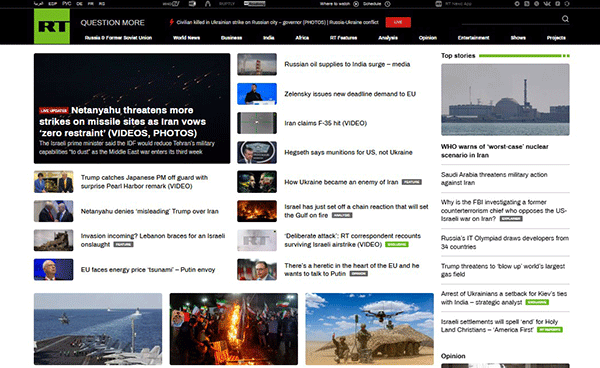Open the World News section
Image resolution: width=600 pixels, height=368 pixels.
pos(186,37)
